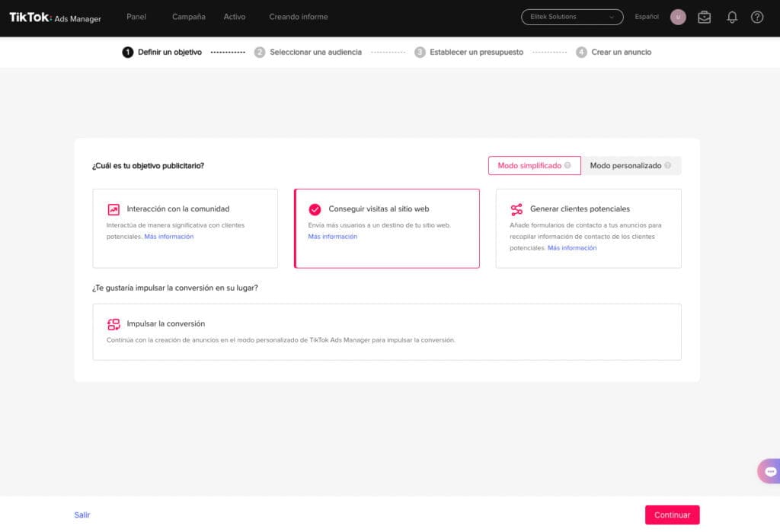Screen dimensions: 780x532
Task: Open the Campaña menu item
Action: 188,17
